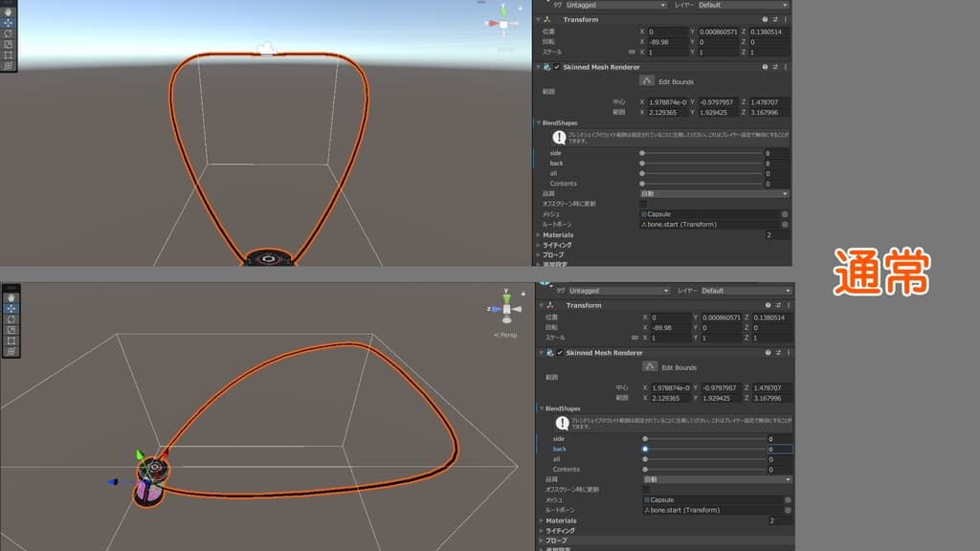
Task: Click the top 'side' blend shape value field
Action: 776,153
